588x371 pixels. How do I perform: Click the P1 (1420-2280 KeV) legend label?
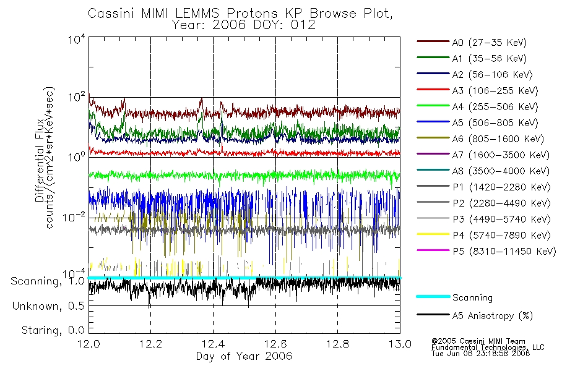501,187
